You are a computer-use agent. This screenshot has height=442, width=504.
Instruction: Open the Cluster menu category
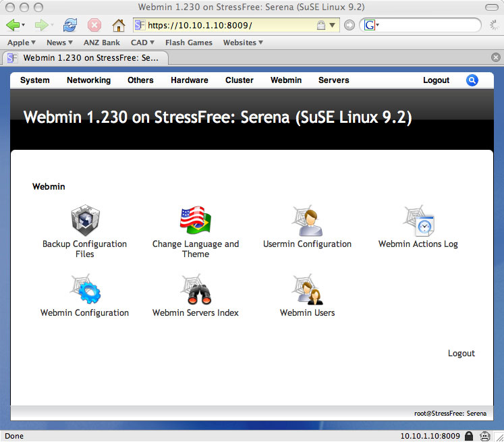[x=239, y=80]
